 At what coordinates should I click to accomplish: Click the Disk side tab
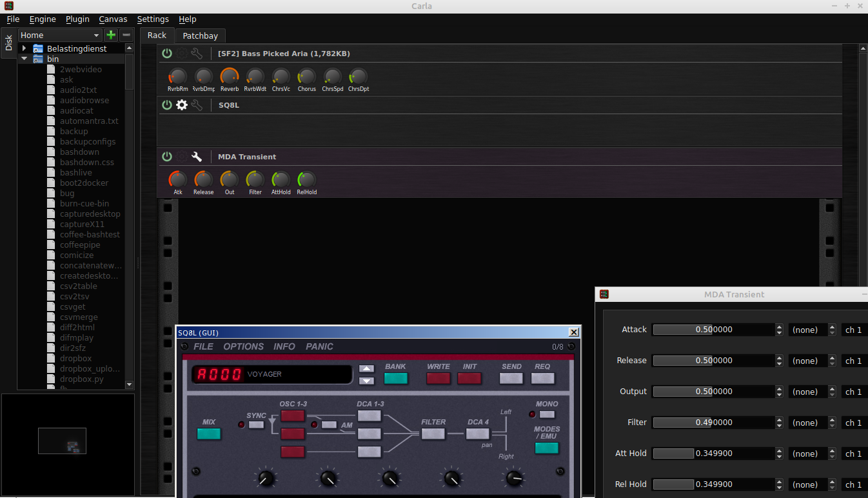pos(8,43)
